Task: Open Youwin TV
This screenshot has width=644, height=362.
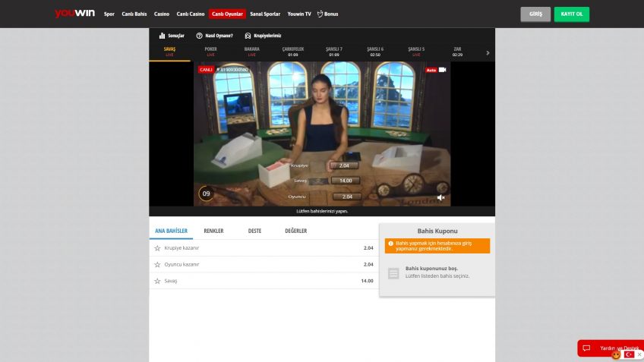Action: 299,14
